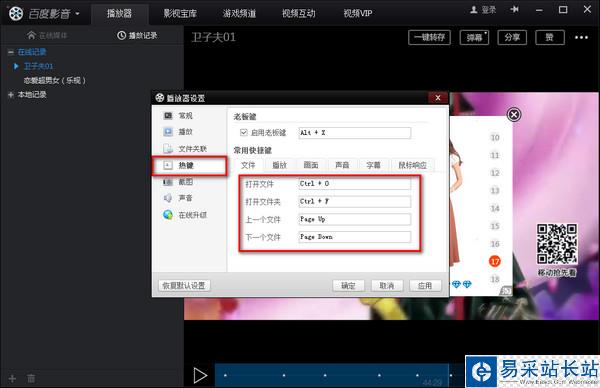Image resolution: width=600 pixels, height=388 pixels.
Task: Click the trash delete icon at bottom
Action: coord(31,379)
